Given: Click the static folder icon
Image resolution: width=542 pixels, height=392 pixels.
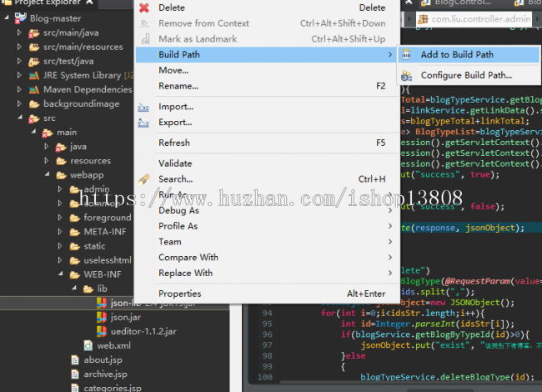Looking at the screenshot, I should click(75, 246).
